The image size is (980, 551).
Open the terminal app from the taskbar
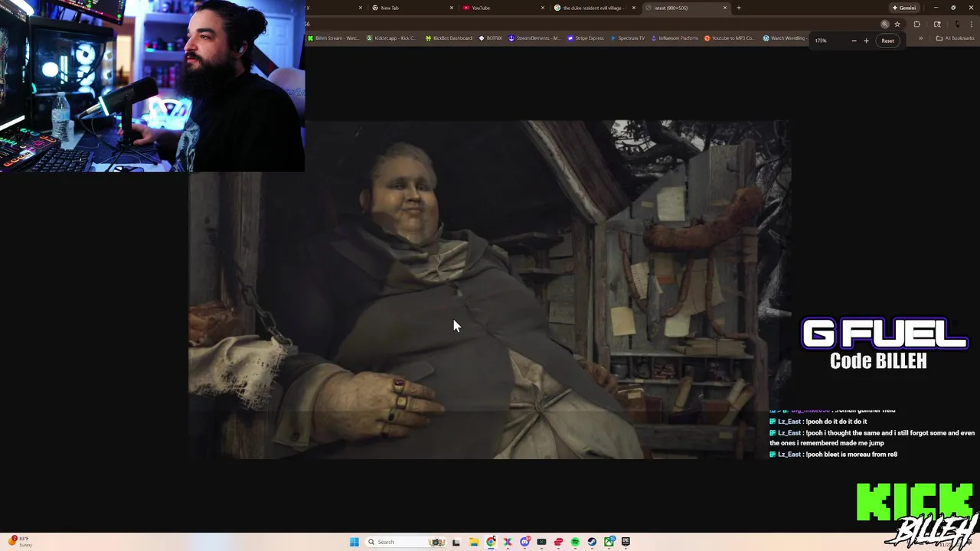click(x=541, y=542)
